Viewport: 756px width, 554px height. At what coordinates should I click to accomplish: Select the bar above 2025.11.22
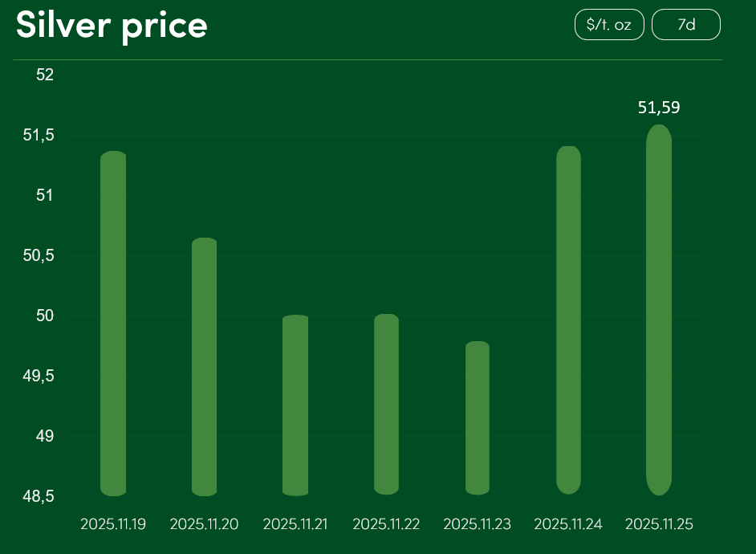tap(386, 404)
